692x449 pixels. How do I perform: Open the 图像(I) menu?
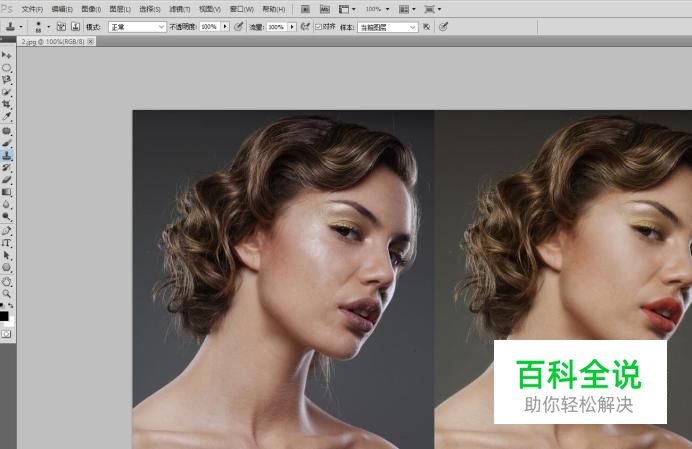[x=91, y=9]
